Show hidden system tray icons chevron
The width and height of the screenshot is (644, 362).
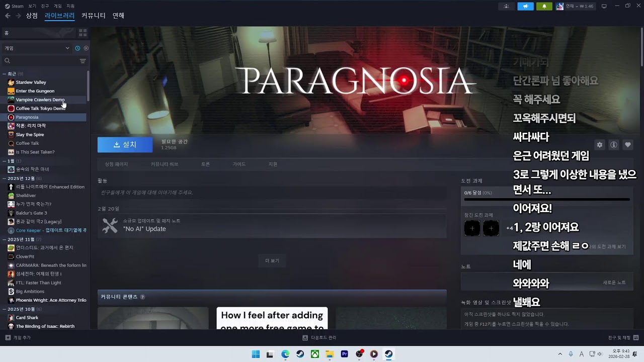click(x=560, y=354)
